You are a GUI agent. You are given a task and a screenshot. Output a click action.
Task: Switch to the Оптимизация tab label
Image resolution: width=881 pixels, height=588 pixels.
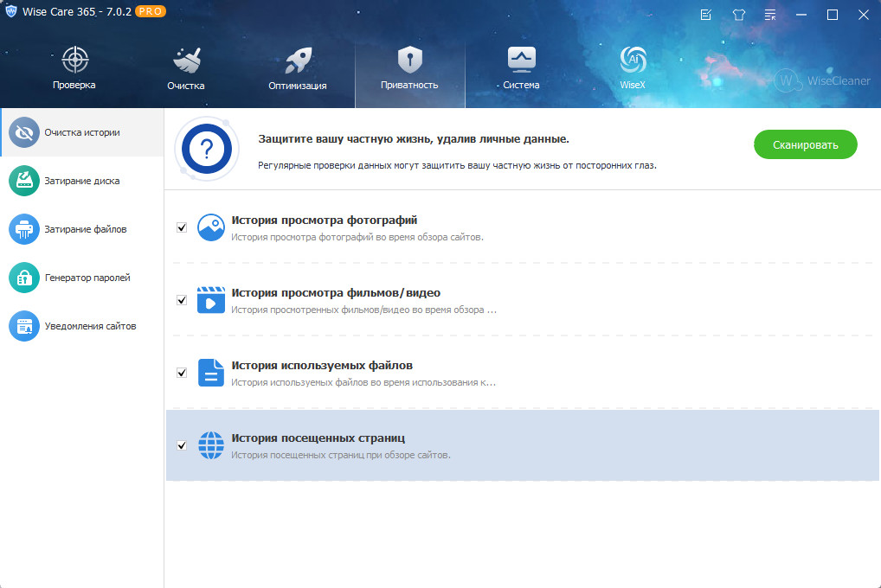[297, 86]
